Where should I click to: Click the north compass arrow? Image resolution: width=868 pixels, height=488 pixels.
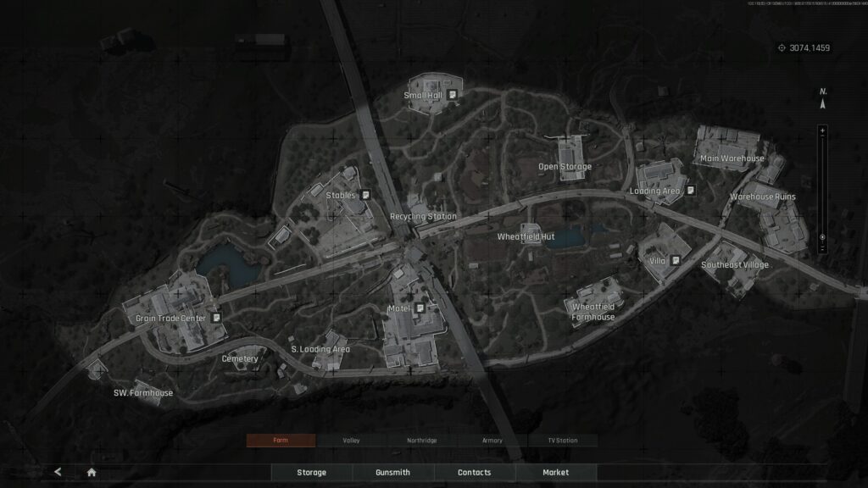pos(822,104)
